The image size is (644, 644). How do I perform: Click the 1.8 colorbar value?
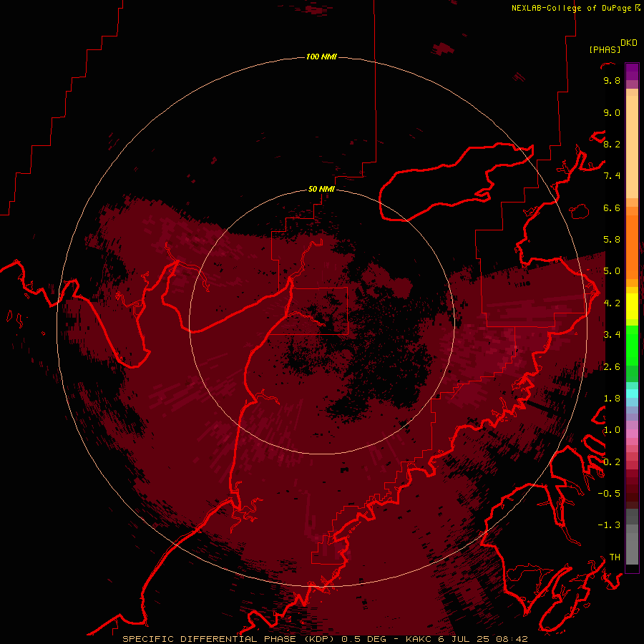[x=612, y=399]
